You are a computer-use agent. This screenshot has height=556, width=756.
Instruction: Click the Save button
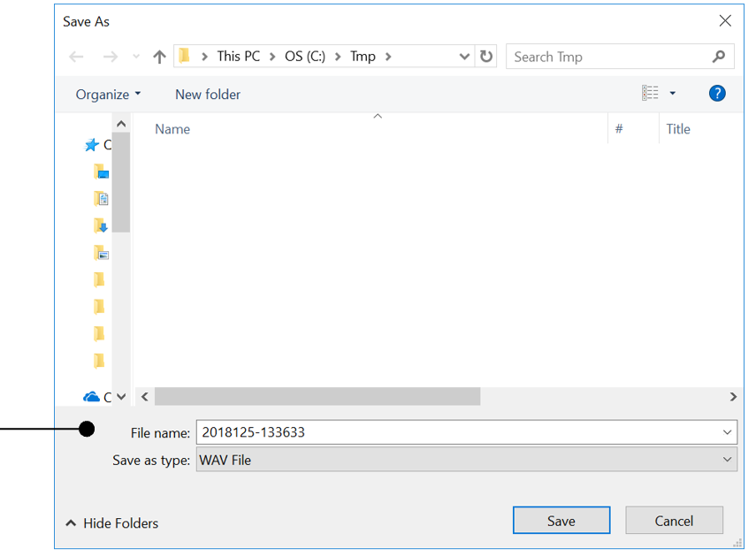(561, 521)
